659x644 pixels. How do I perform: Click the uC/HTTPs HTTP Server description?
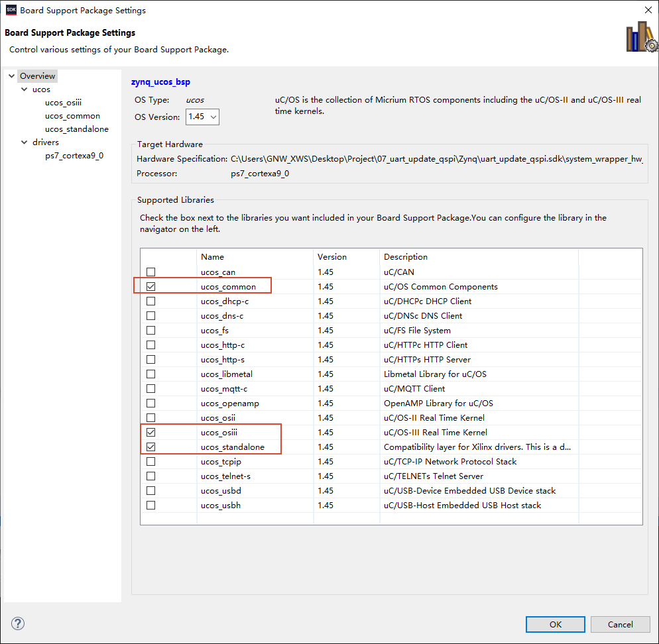[x=427, y=360]
